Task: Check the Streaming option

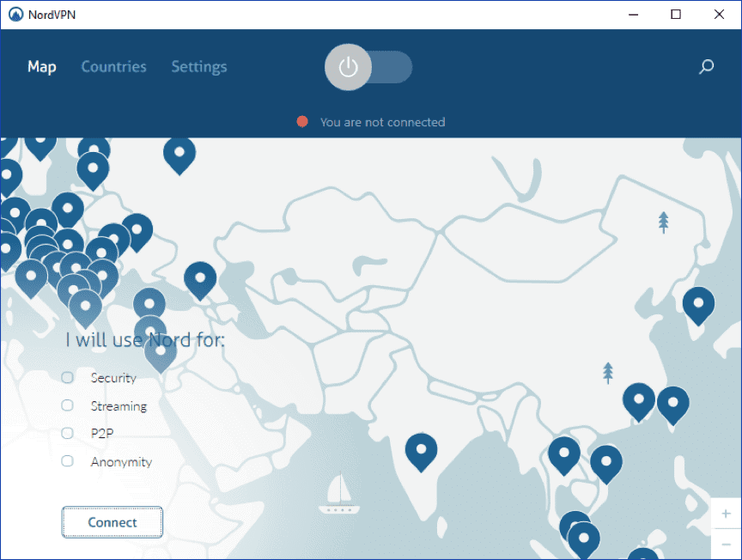Action: coord(68,405)
